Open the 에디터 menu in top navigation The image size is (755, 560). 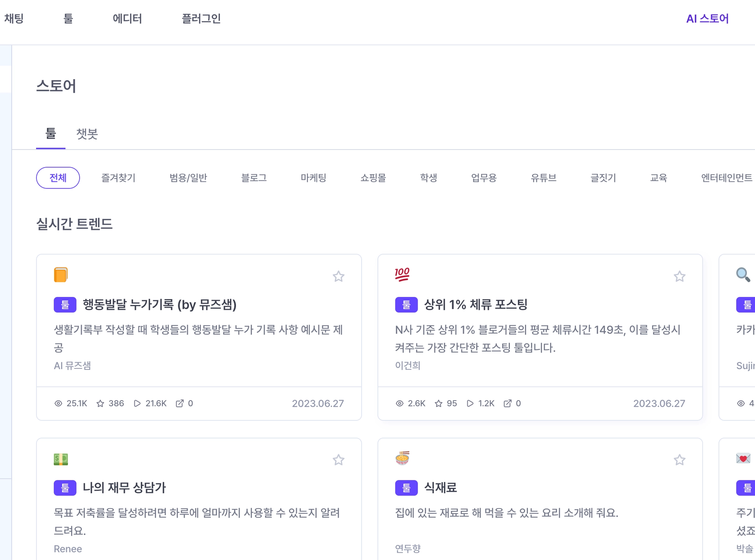click(127, 19)
